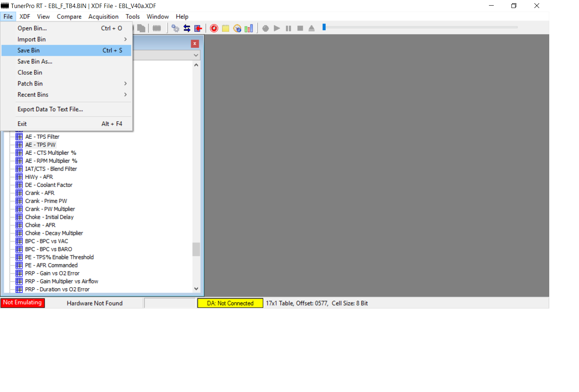The height and width of the screenshot is (392, 579).
Task: Click the chip icon in toolbar
Action: click(157, 28)
